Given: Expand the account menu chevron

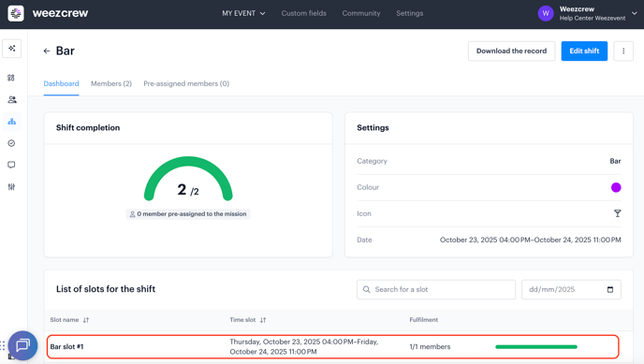Looking at the screenshot, I should 634,13.
